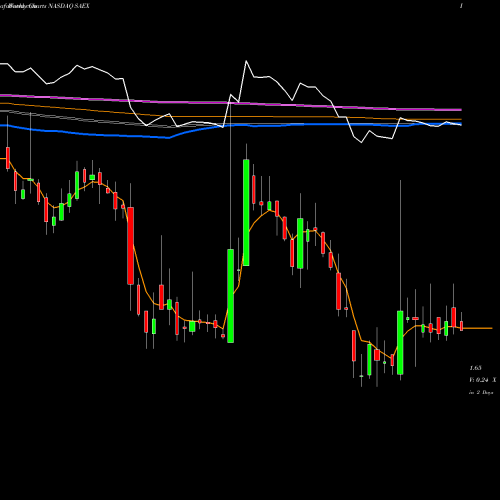
Task: Click the 1.63 price value
Action: tap(475, 368)
